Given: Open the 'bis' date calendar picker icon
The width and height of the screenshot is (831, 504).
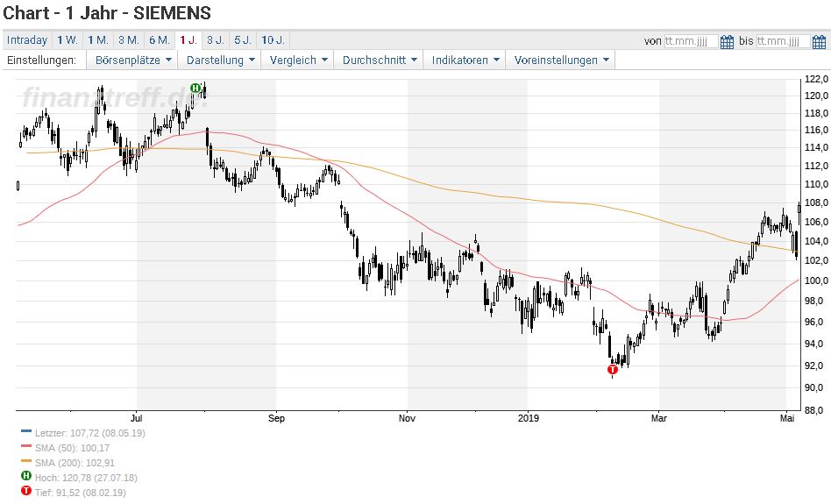Looking at the screenshot, I should [x=819, y=41].
